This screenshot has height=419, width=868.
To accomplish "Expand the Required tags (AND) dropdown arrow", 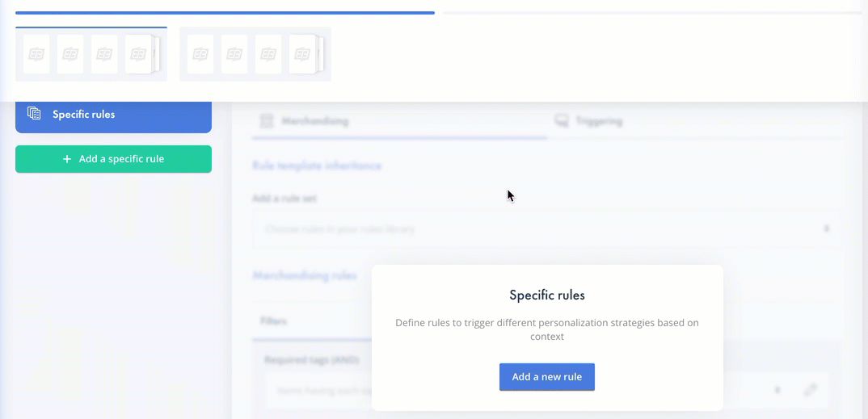I will click(777, 390).
